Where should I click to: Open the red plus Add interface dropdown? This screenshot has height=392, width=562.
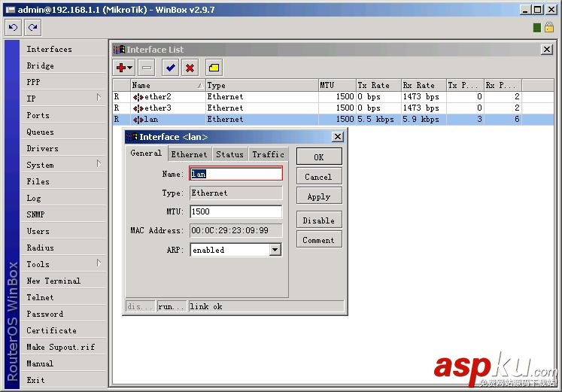tap(124, 68)
